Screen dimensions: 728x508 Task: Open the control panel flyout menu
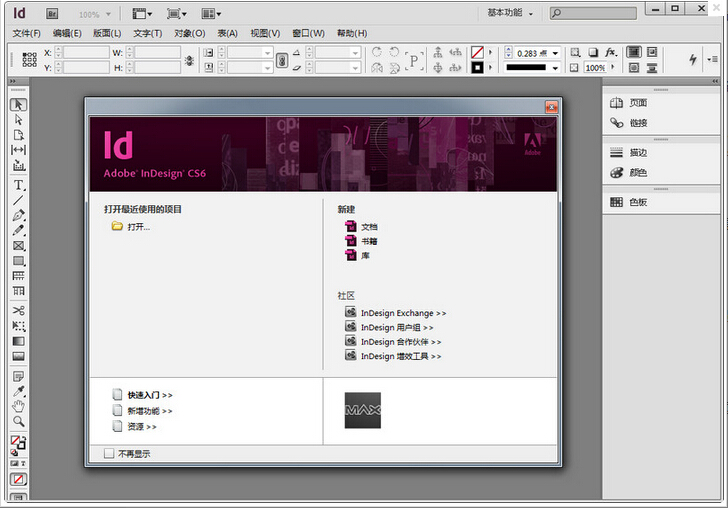click(712, 59)
